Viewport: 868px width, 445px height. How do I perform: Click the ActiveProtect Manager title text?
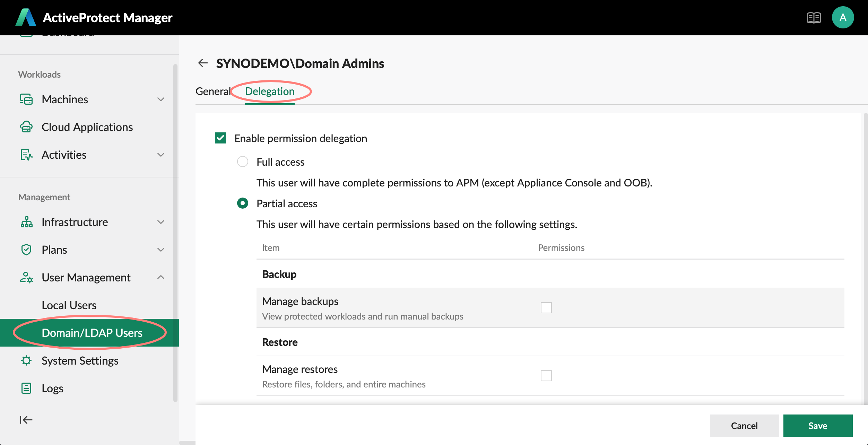107,18
